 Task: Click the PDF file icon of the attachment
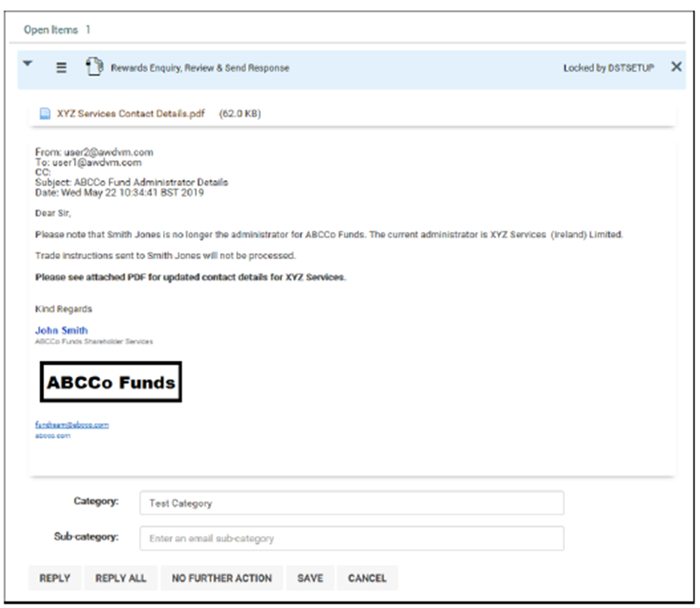[45, 114]
